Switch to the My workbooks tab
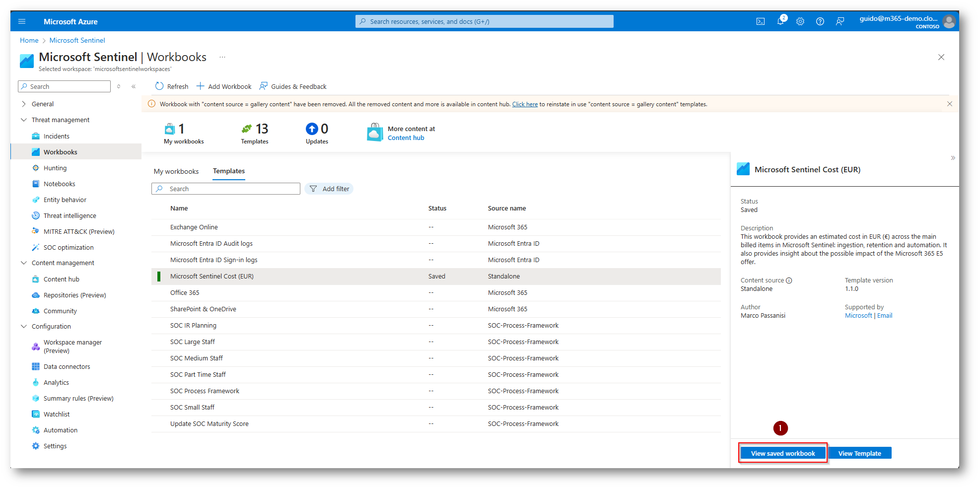 click(x=176, y=171)
